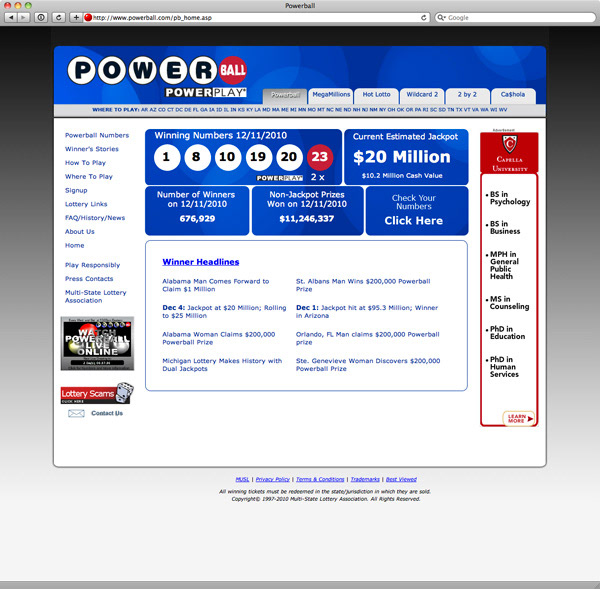Open Ste. Genevieve Woman Discovers $200,000 headline
600x589 pixels.
[x=368, y=365]
